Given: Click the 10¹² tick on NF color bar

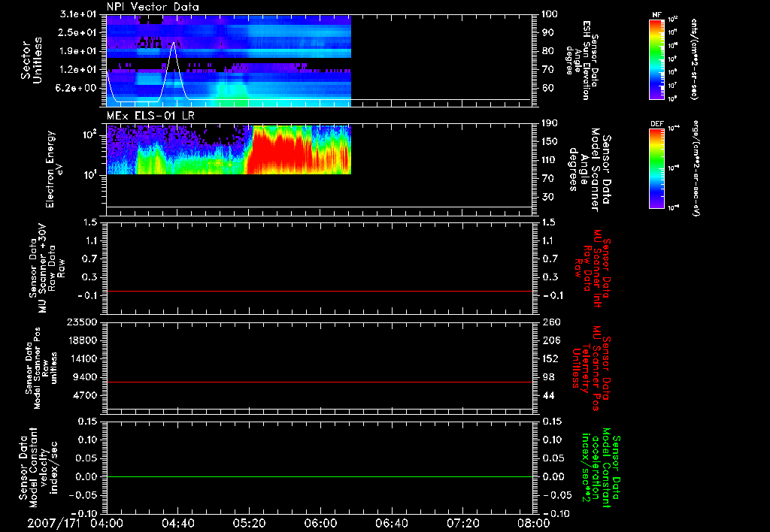Looking at the screenshot, I should (x=673, y=19).
